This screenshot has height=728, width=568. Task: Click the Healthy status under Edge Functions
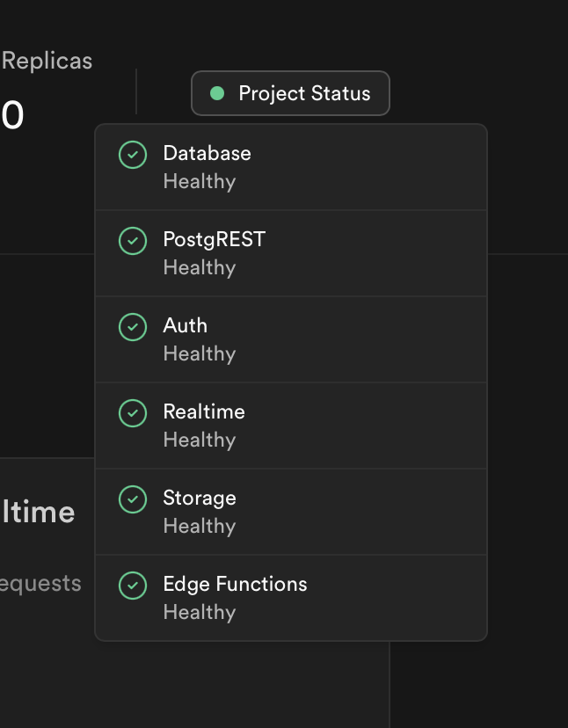click(x=200, y=613)
